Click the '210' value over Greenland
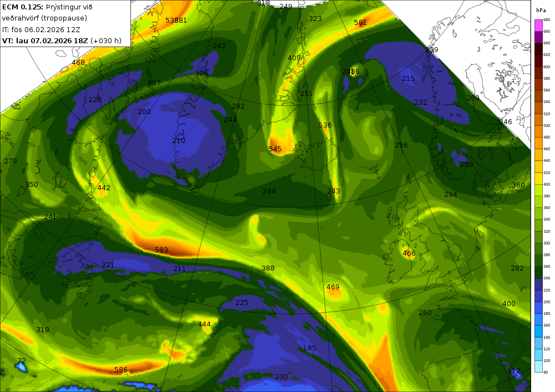The width and height of the screenshot is (555, 392). pos(179,141)
